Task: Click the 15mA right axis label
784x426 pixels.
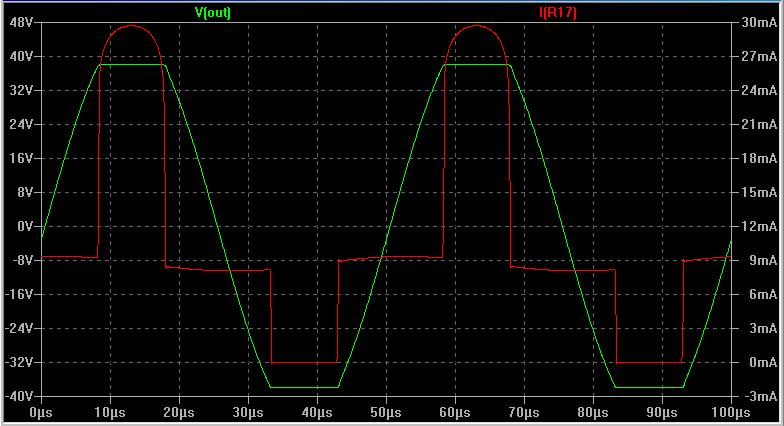Action: tap(759, 192)
